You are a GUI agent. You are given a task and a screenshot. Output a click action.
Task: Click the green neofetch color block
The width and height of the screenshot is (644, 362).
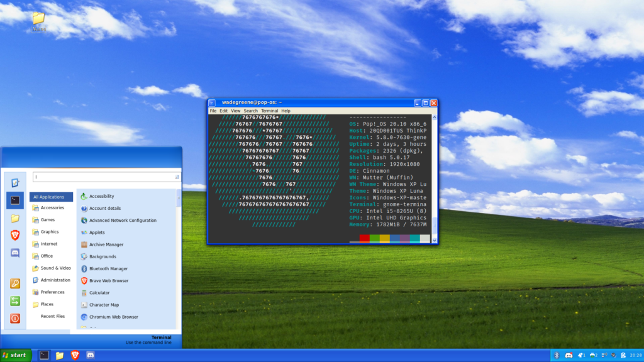click(x=375, y=238)
